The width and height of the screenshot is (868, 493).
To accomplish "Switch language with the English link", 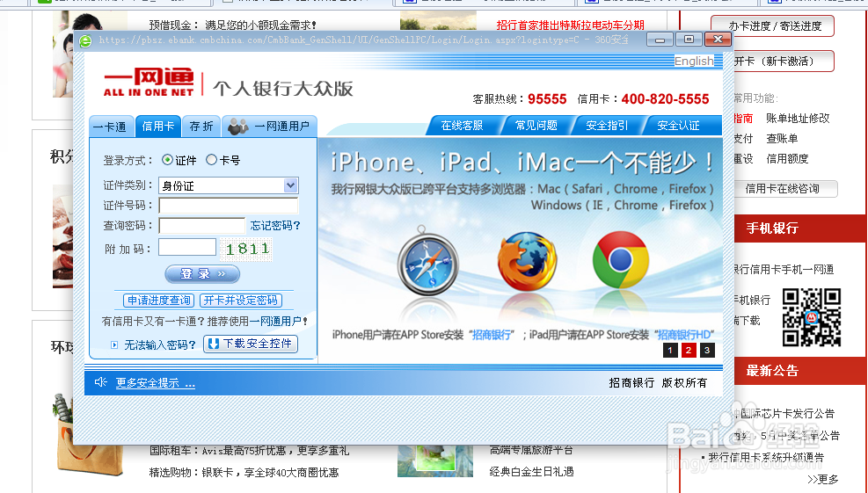I will [x=694, y=61].
